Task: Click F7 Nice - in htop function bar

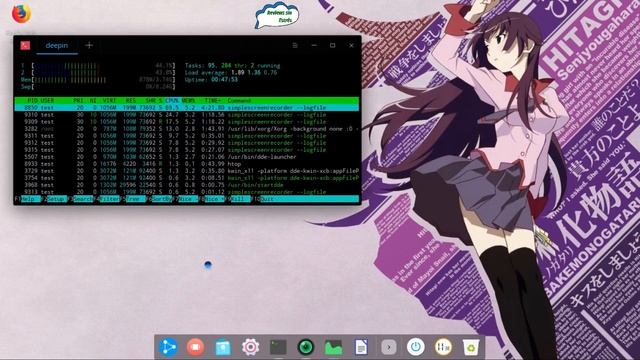Action: [x=186, y=199]
